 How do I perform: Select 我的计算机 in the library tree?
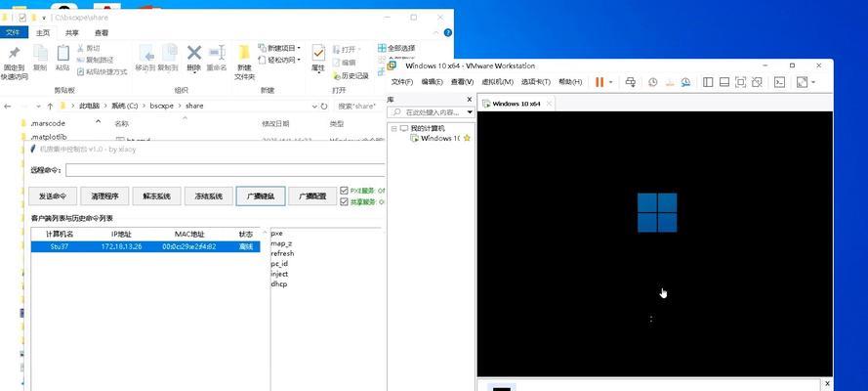tap(427, 128)
